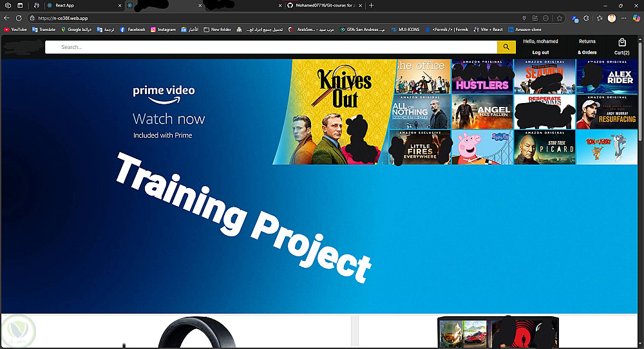This screenshot has width=644, height=349.
Task: Open the Google خرائط maps bookmark
Action: point(76,30)
